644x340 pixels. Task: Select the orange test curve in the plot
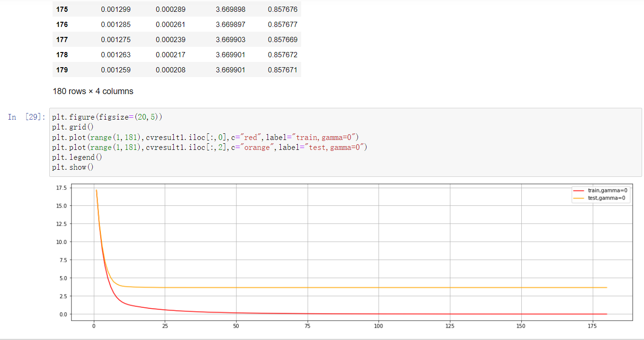click(x=331, y=287)
